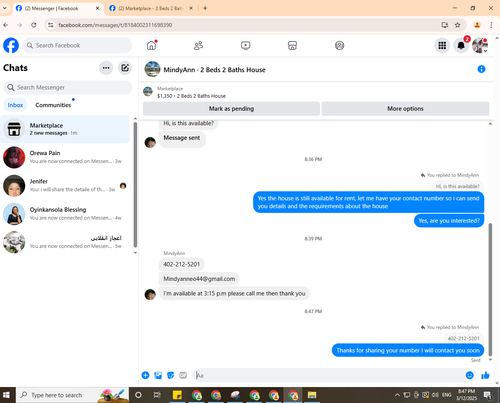Screen dimensions: 500x403
Task: Choose a sticker icon in composer
Action: (170, 375)
